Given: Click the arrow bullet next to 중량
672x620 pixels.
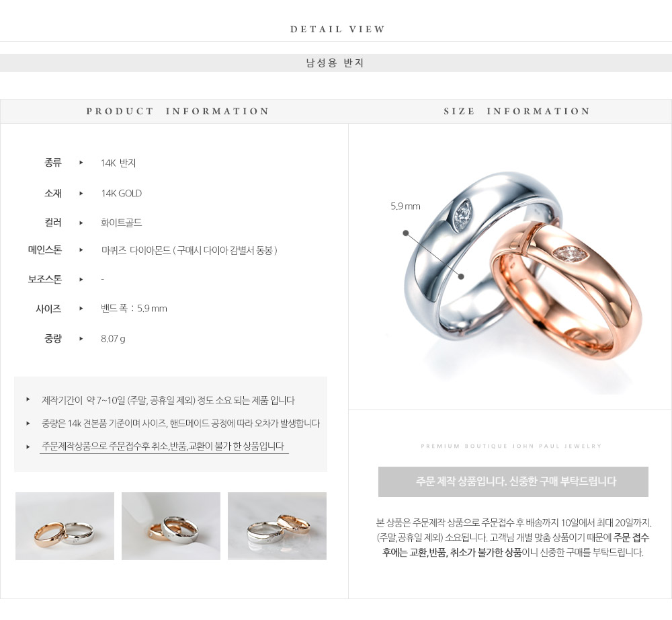Looking at the screenshot, I should [x=81, y=338].
